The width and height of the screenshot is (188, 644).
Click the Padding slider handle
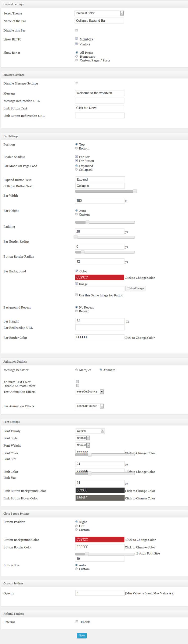(87, 222)
